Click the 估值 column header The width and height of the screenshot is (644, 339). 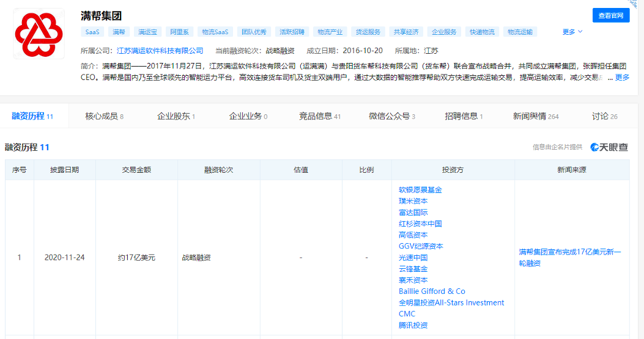click(301, 170)
